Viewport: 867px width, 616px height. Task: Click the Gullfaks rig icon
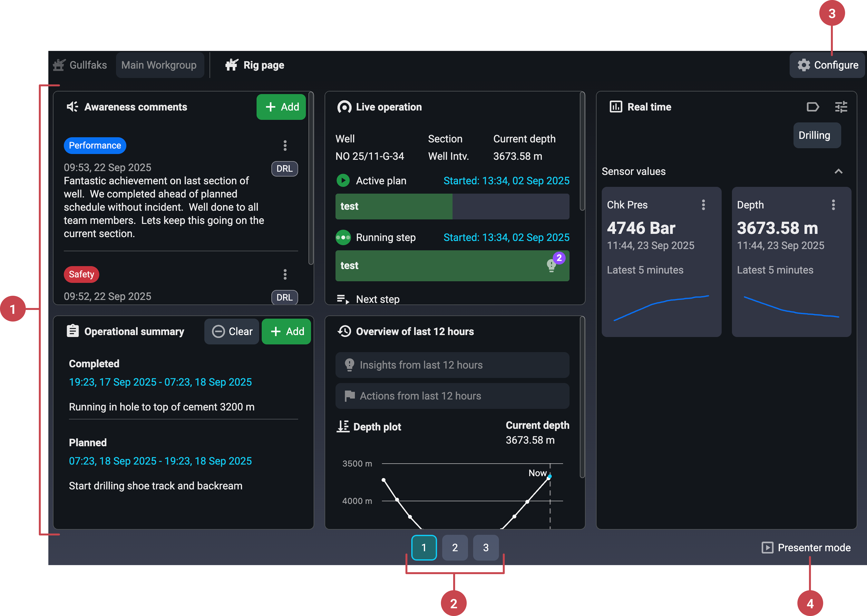[59, 65]
